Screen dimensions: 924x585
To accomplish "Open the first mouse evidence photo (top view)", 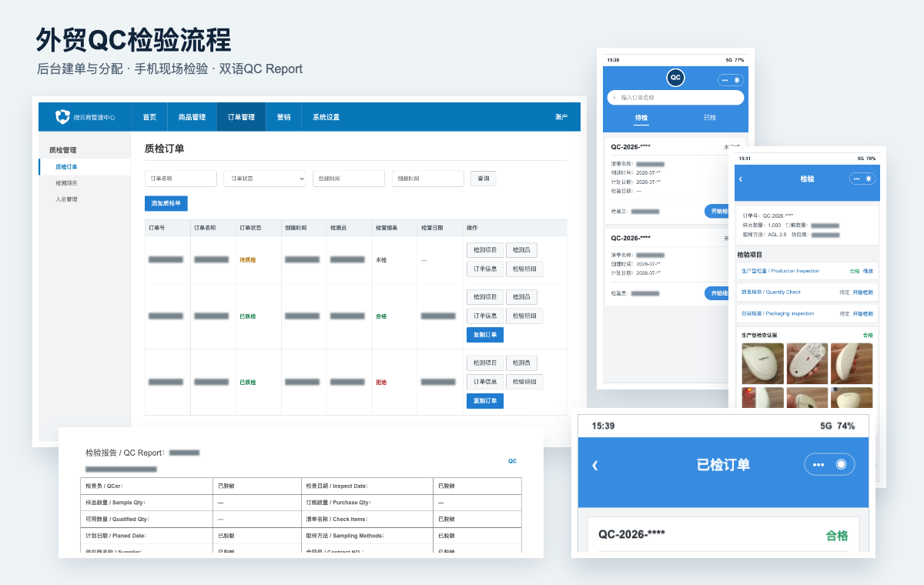I will click(x=762, y=363).
